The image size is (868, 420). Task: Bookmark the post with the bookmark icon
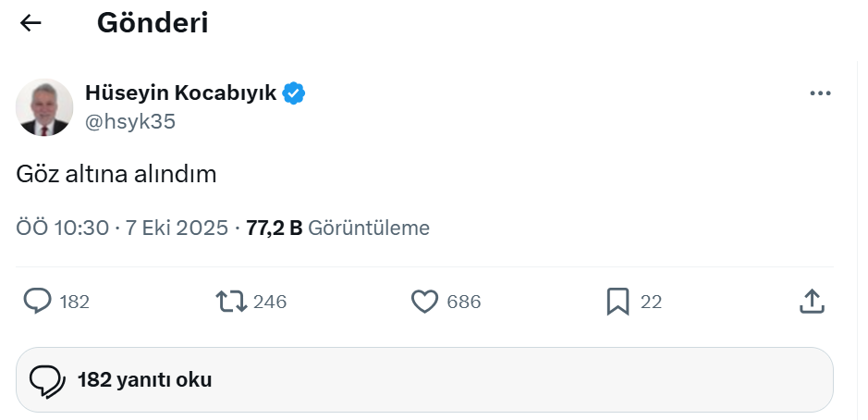click(x=617, y=302)
